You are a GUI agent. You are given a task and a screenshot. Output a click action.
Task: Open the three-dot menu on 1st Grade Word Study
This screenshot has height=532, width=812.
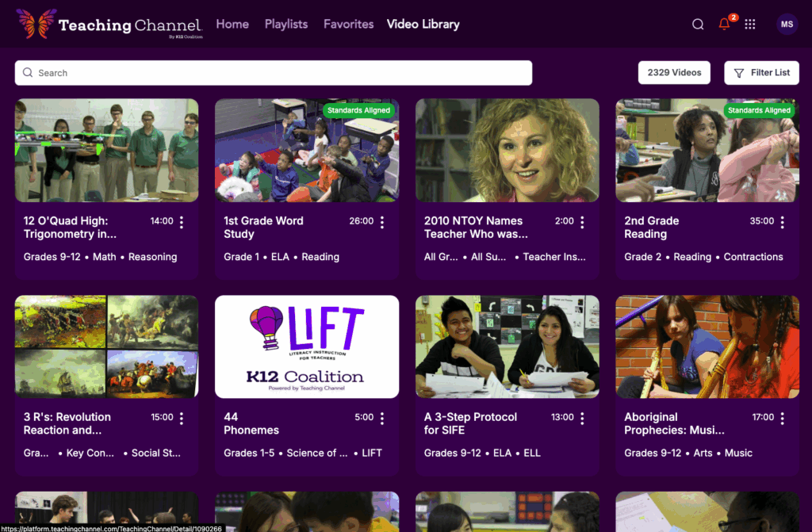[x=382, y=221]
